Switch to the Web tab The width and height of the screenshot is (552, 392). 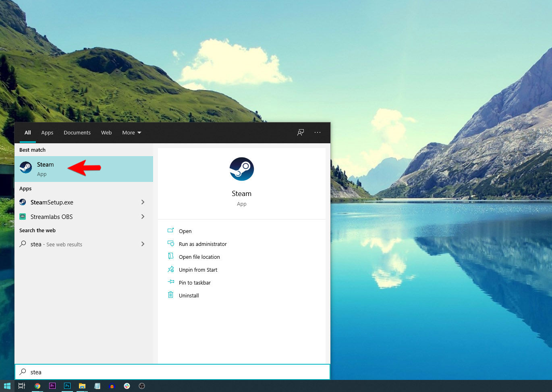click(106, 132)
